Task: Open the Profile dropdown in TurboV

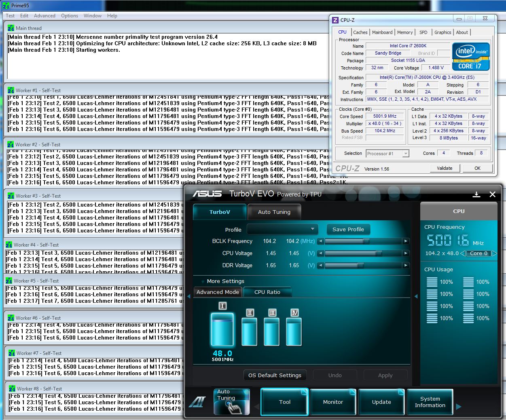Action: (x=282, y=229)
